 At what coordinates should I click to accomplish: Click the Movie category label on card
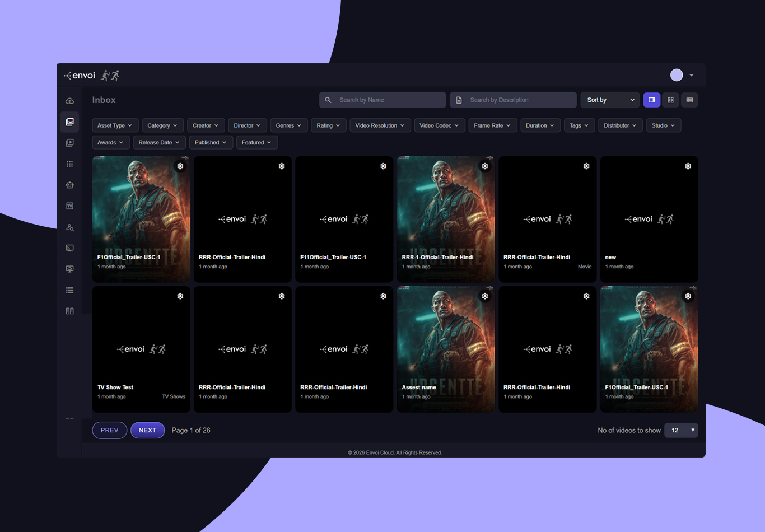pyautogui.click(x=585, y=267)
